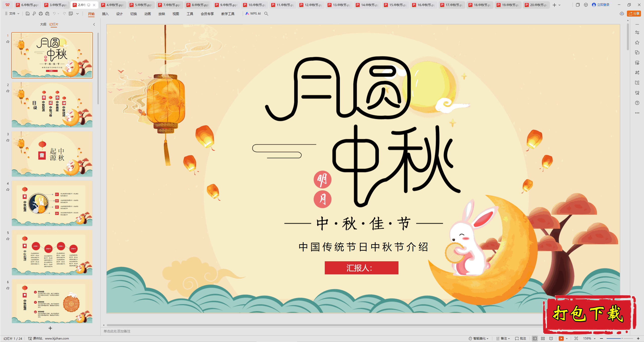644x342 pixels.
Task: Click the WPS home logo icon
Action: 8,5
